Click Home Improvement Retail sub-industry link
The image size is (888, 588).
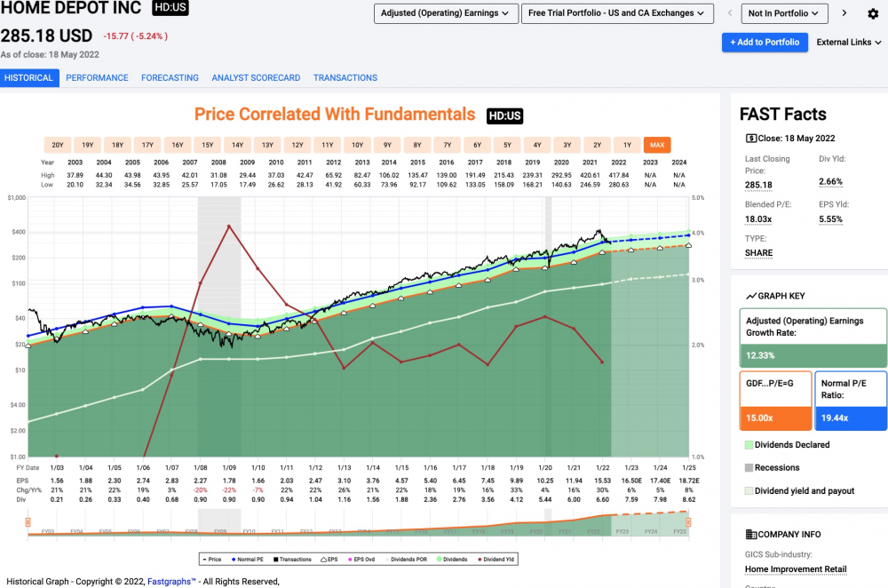[x=796, y=568]
